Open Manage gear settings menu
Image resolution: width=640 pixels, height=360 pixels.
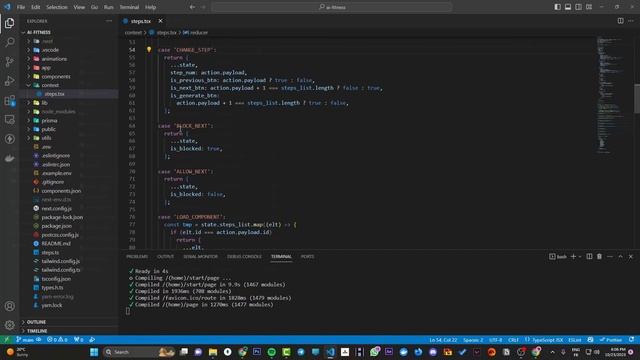(9, 325)
